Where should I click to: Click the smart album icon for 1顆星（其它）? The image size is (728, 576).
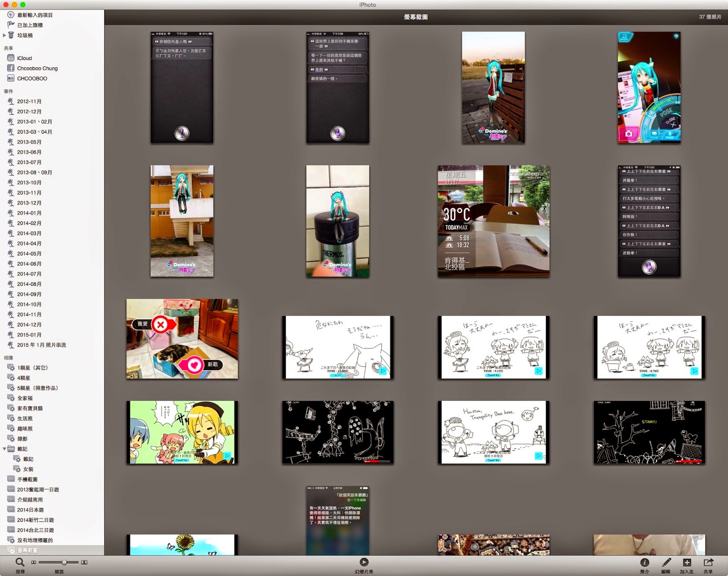[11, 367]
